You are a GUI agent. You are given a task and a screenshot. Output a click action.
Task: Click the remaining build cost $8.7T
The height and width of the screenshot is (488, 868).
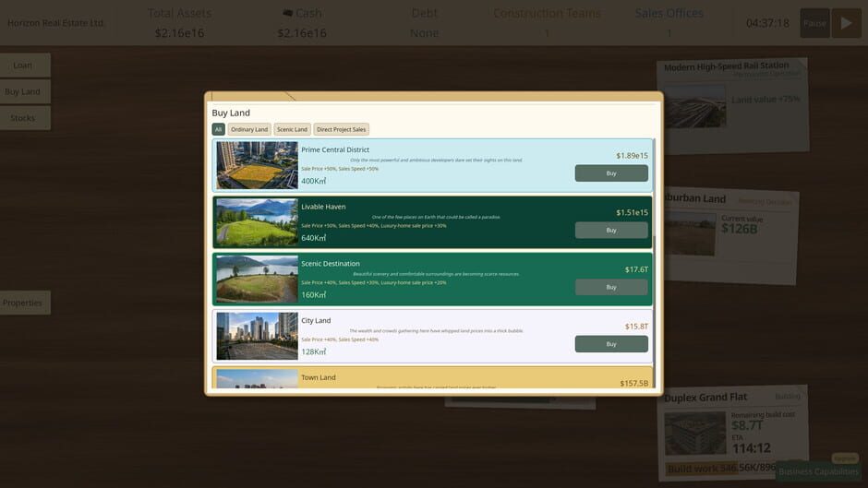[x=747, y=425]
